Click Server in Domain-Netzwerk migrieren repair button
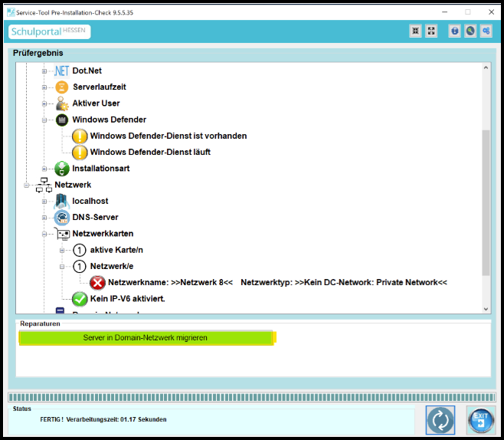 [x=146, y=338]
